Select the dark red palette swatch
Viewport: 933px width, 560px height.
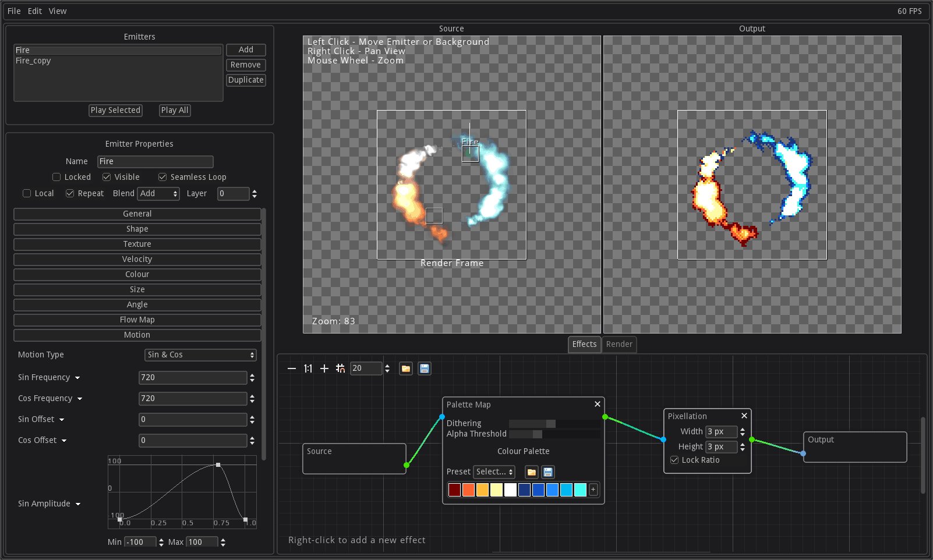[455, 490]
